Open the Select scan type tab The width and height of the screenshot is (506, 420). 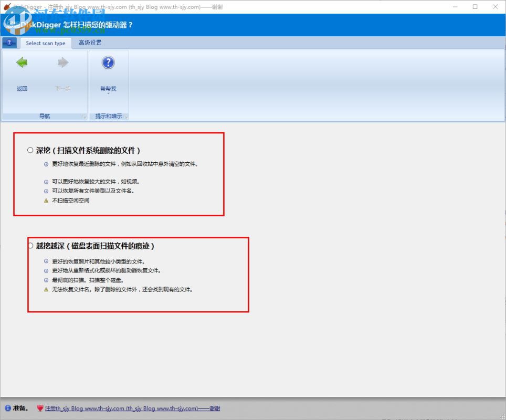45,43
